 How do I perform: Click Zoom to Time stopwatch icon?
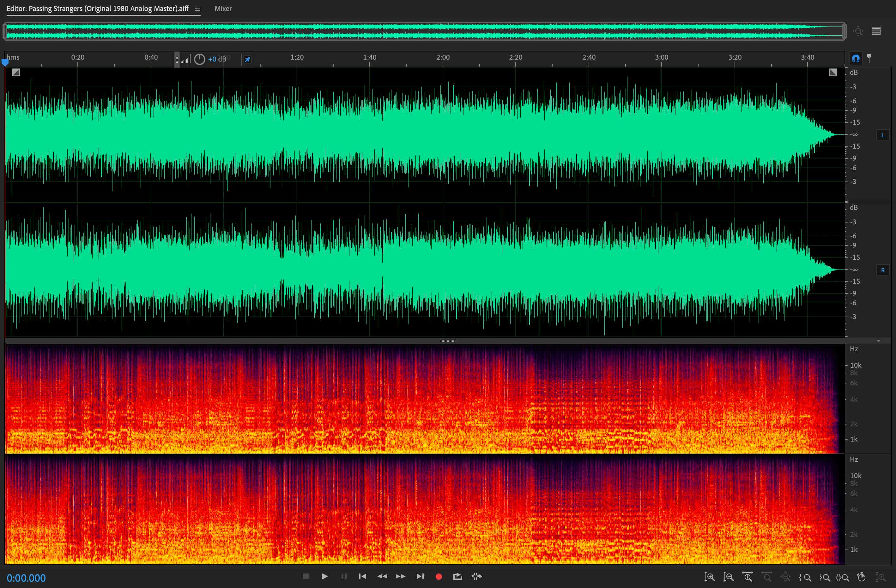click(x=861, y=577)
